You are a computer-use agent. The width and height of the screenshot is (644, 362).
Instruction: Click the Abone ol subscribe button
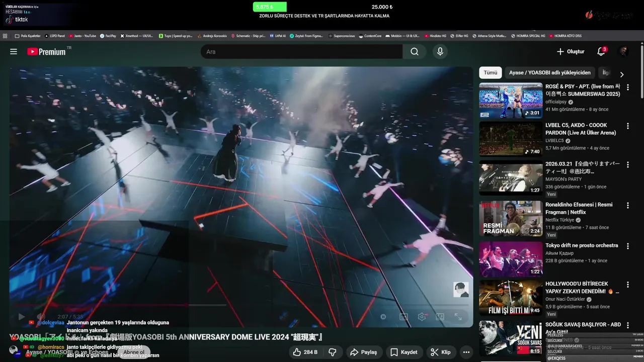coord(134,352)
